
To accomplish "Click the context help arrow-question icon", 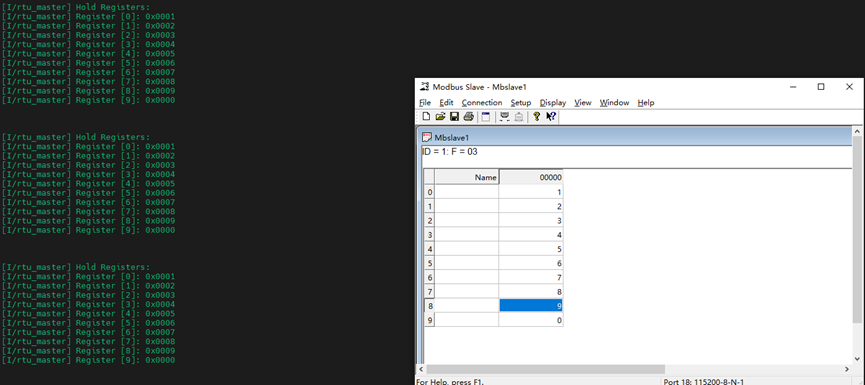I will pos(551,116).
